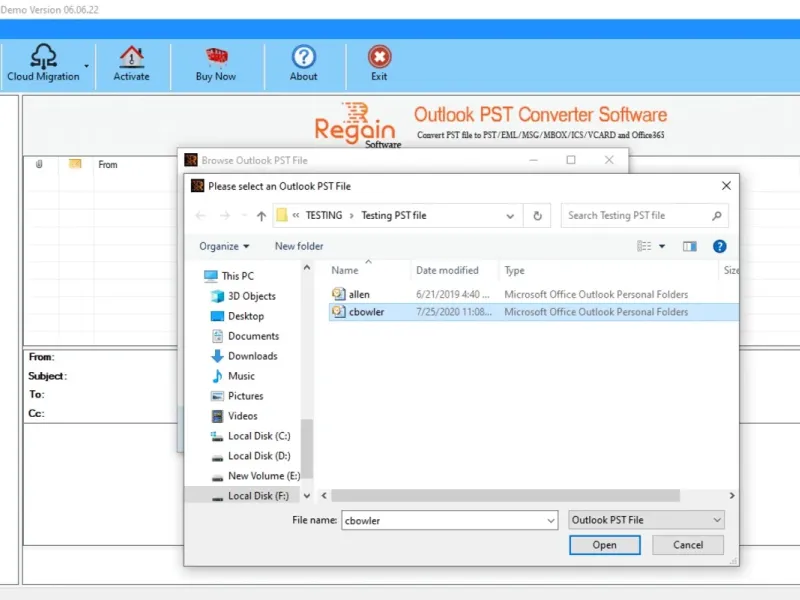
Task: Click the cbowler date 7/25/2020 cell
Action: (x=454, y=312)
